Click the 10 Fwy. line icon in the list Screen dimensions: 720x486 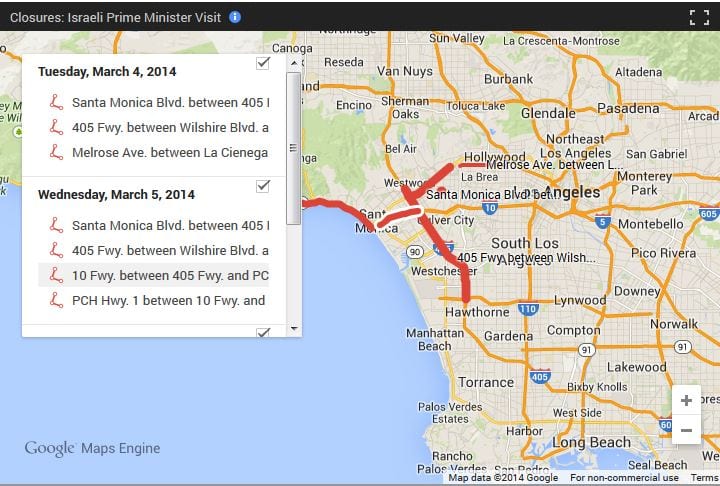56,275
